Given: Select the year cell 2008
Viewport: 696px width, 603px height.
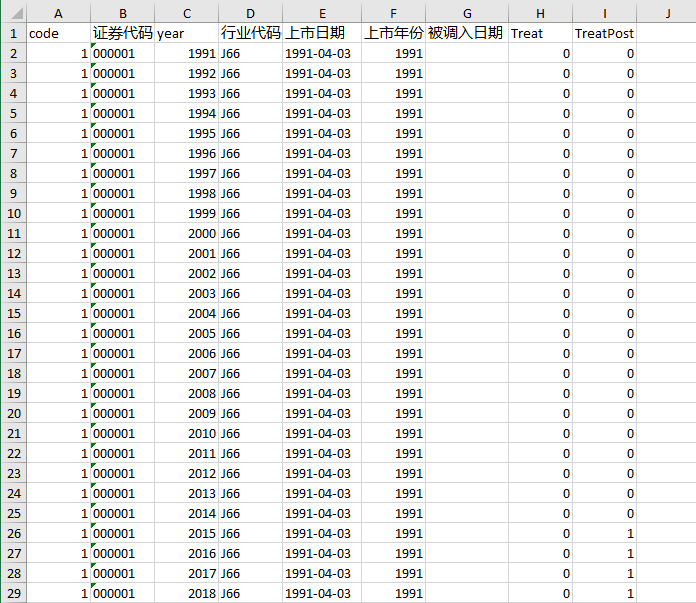Looking at the screenshot, I should (x=186, y=393).
